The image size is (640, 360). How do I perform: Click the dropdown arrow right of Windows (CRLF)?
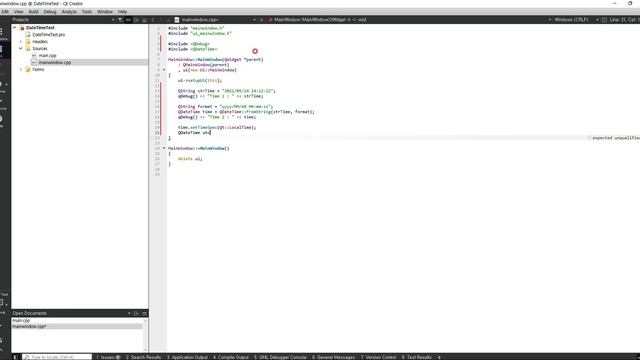point(597,20)
